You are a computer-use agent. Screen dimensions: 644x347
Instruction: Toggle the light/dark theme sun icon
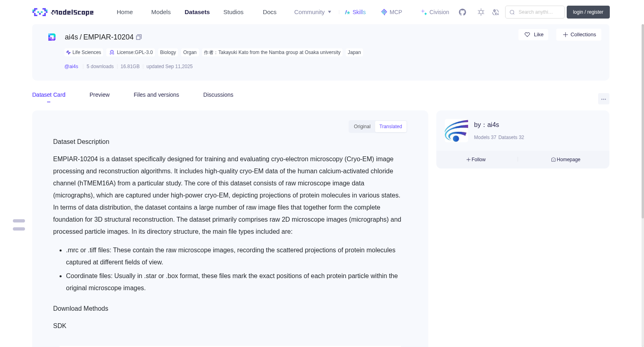[x=481, y=12]
